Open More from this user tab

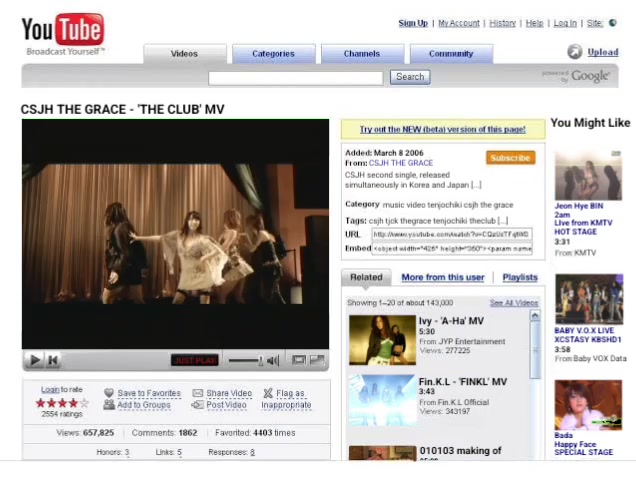click(443, 278)
